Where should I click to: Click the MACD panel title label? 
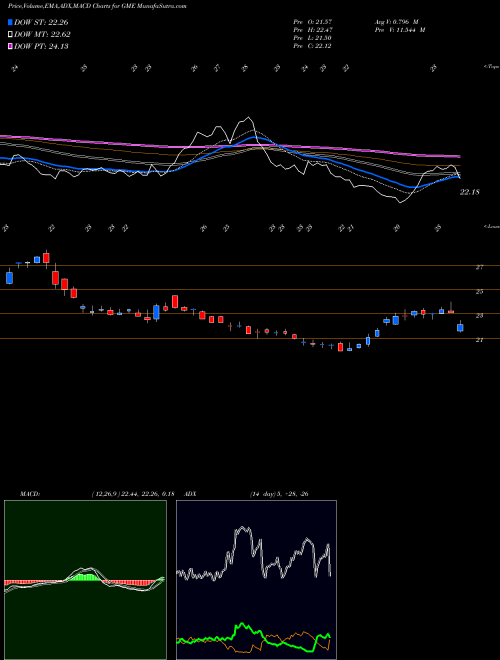(29, 494)
